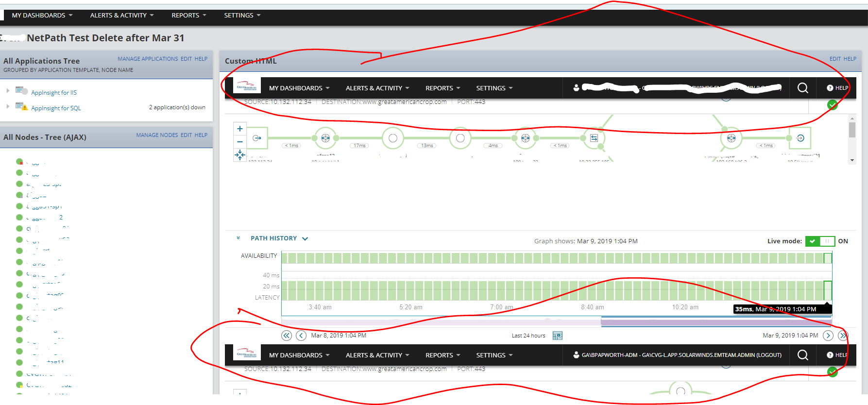Open the AppInsight for IIS link

[54, 93]
